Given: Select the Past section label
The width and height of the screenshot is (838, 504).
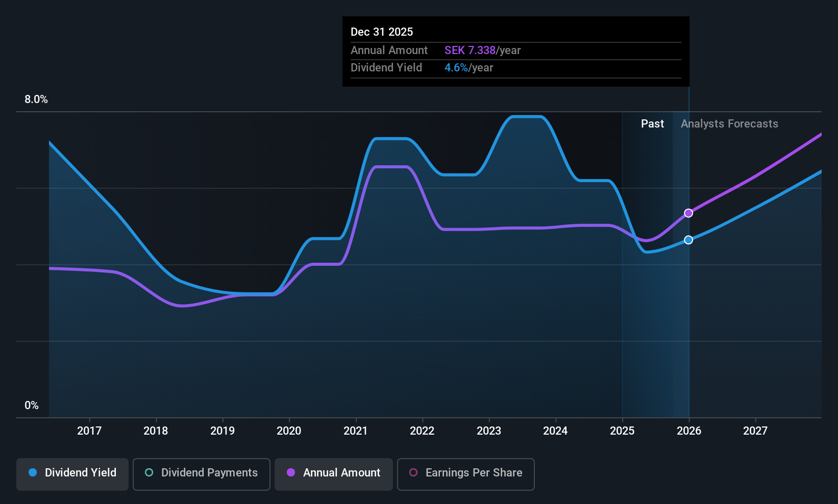Looking at the screenshot, I should (652, 124).
